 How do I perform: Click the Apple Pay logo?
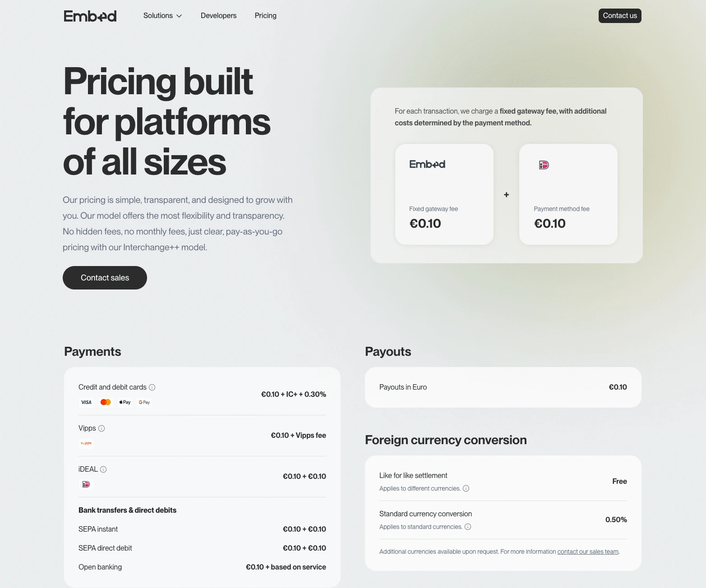[125, 402]
